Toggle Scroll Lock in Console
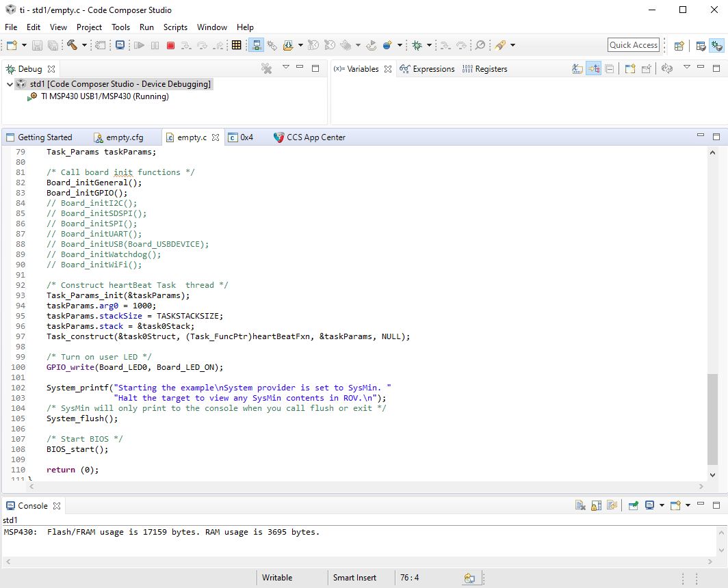Viewport: 728px width, 588px height. click(596, 505)
